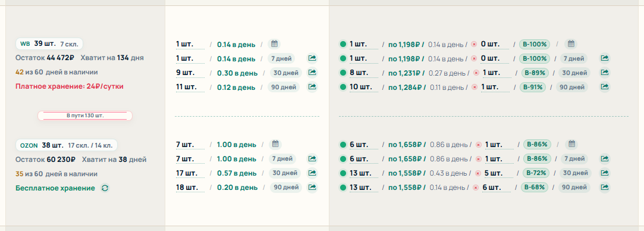Viewport: 644px width, 231px height.
Task: Select 30 дней pill beside B-72%
Action: [576, 173]
